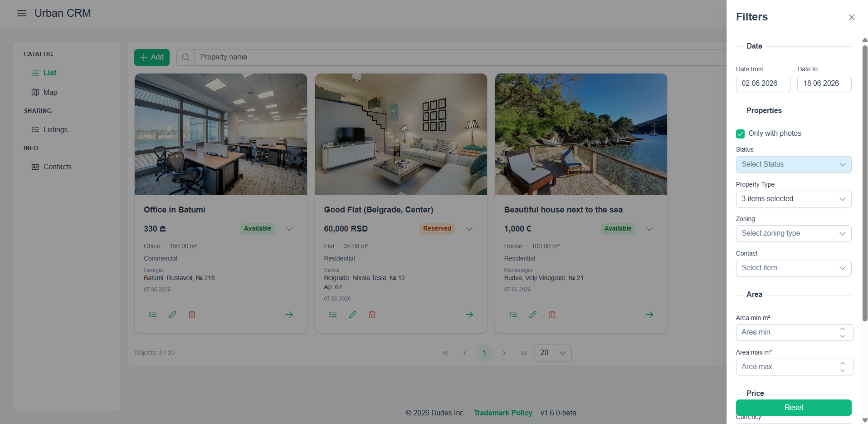Open details arrow for Good Flat card

[469, 315]
